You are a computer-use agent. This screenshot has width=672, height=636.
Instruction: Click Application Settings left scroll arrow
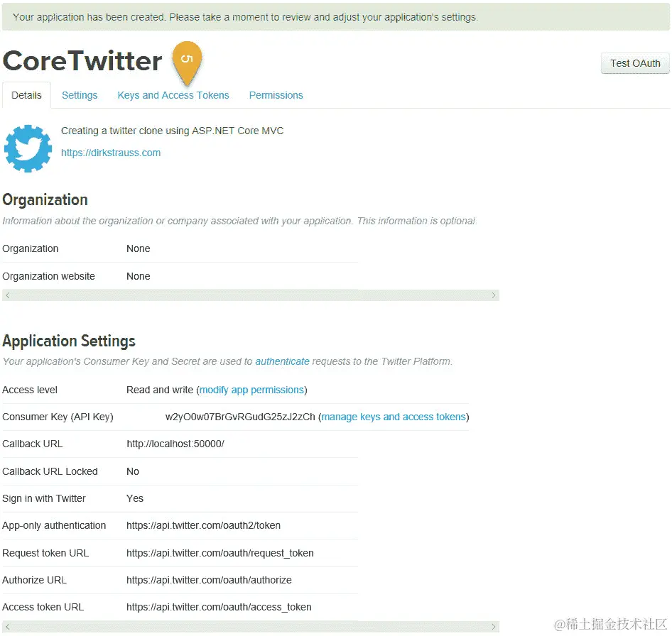8,627
